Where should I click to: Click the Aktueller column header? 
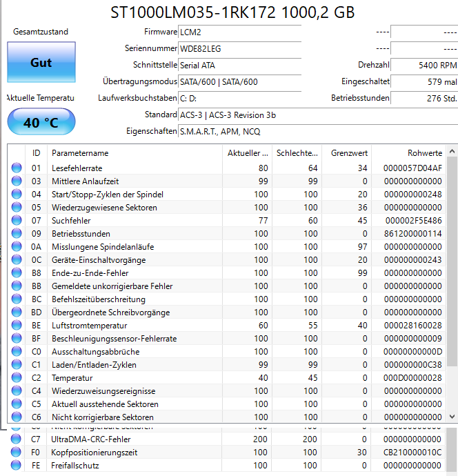point(248,153)
